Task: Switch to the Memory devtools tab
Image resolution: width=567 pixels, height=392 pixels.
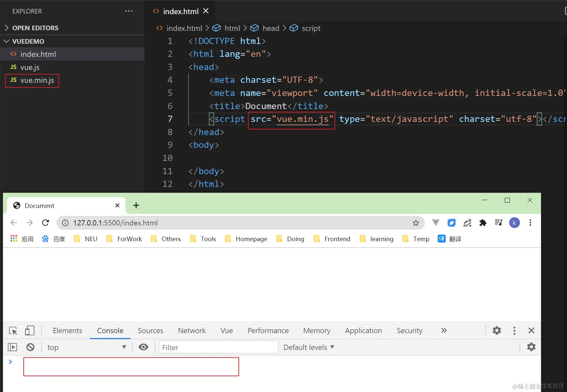Action: tap(317, 331)
